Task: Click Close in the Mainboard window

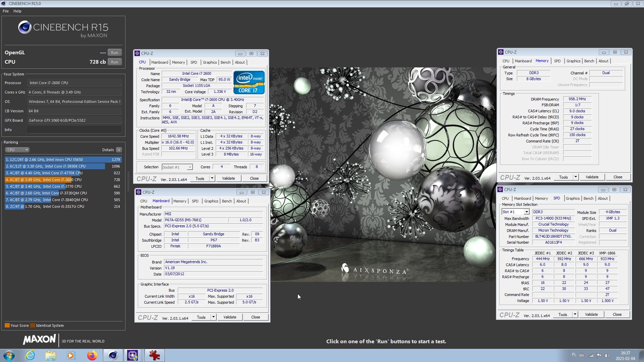Action: [256, 317]
